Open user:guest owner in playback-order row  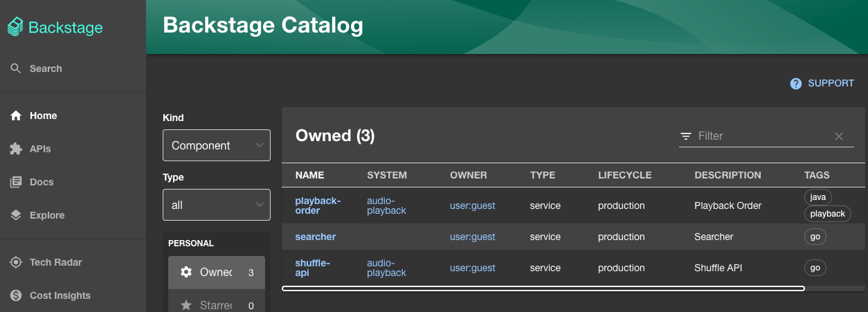pyautogui.click(x=473, y=205)
